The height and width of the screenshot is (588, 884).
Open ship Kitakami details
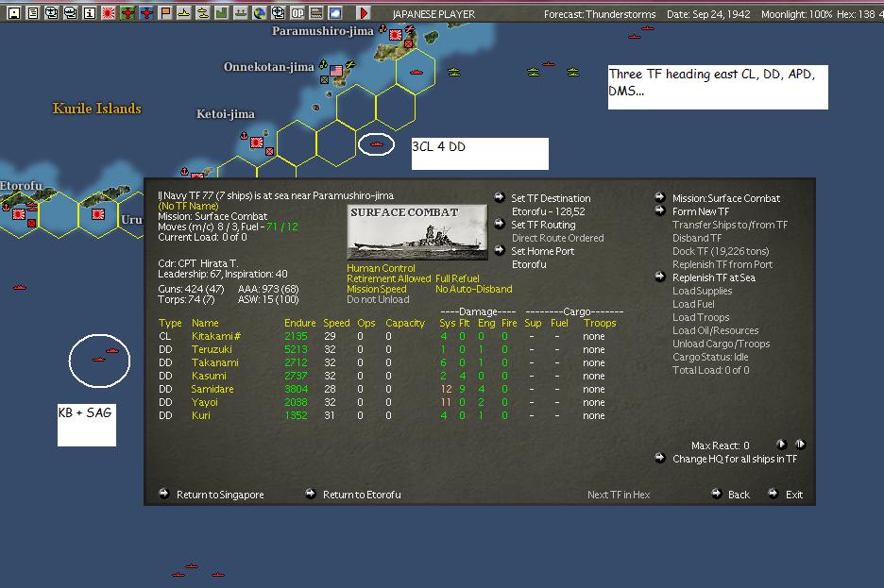pos(216,336)
